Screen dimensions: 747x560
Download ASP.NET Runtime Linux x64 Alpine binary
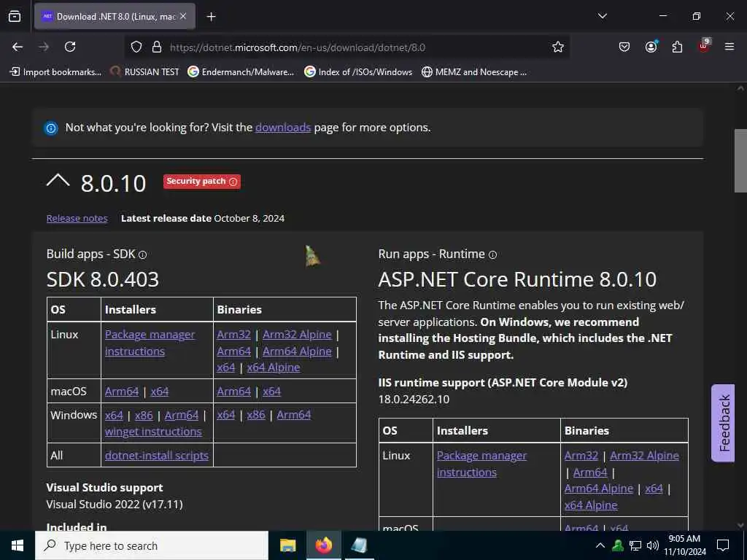(591, 505)
